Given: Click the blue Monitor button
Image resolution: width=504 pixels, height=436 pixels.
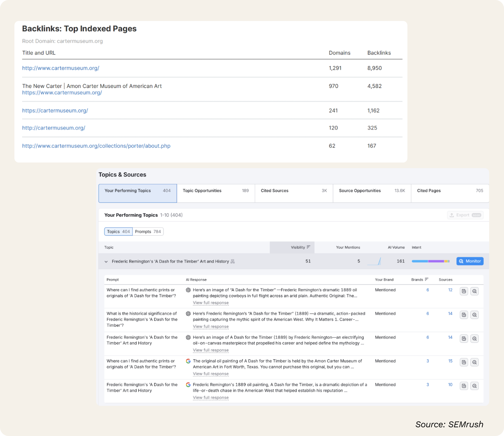Looking at the screenshot, I should (470, 261).
